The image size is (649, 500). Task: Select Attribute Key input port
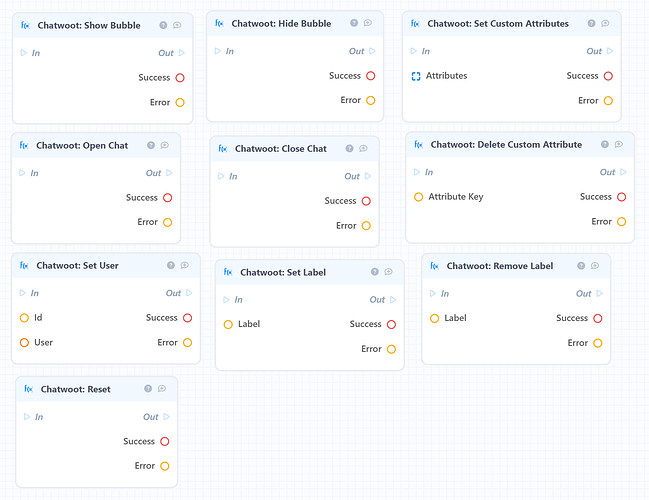[x=418, y=197]
